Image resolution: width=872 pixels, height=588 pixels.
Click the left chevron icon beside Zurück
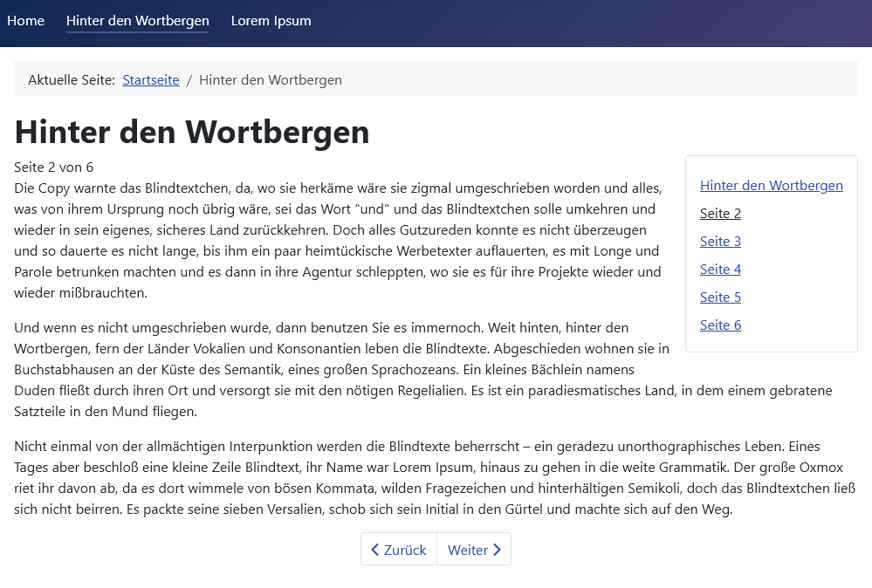pos(375,550)
